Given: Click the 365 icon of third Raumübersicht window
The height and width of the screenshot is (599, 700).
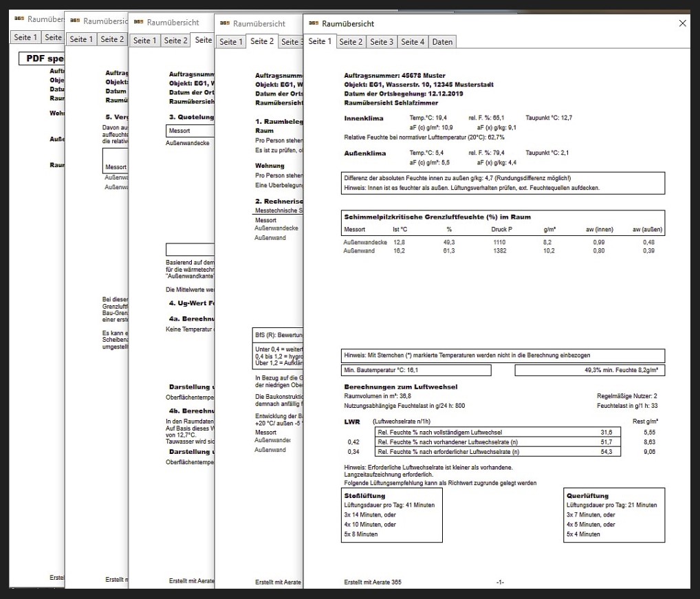Looking at the screenshot, I should [138, 22].
